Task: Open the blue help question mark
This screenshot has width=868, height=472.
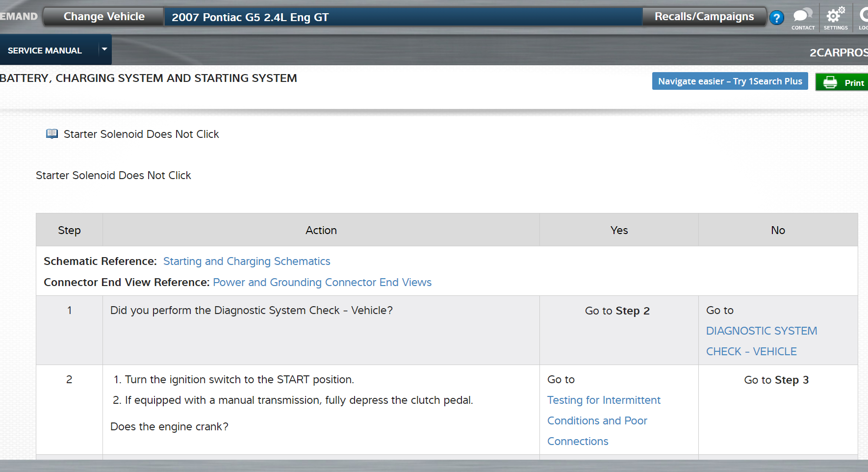Action: [777, 18]
